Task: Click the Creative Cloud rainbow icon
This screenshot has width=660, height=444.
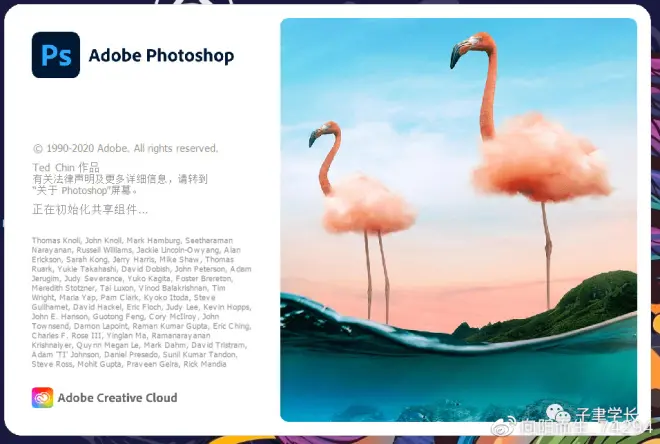Action: click(x=43, y=398)
